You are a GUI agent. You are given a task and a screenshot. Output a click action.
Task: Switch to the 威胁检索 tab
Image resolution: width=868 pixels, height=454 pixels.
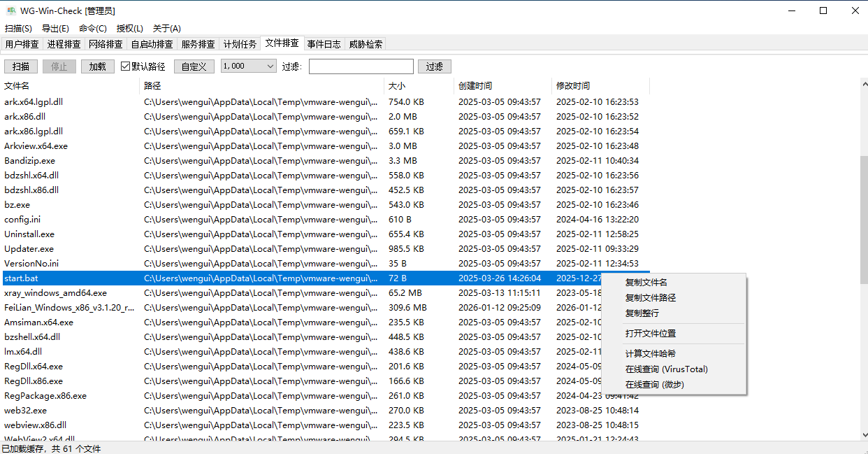pyautogui.click(x=366, y=44)
